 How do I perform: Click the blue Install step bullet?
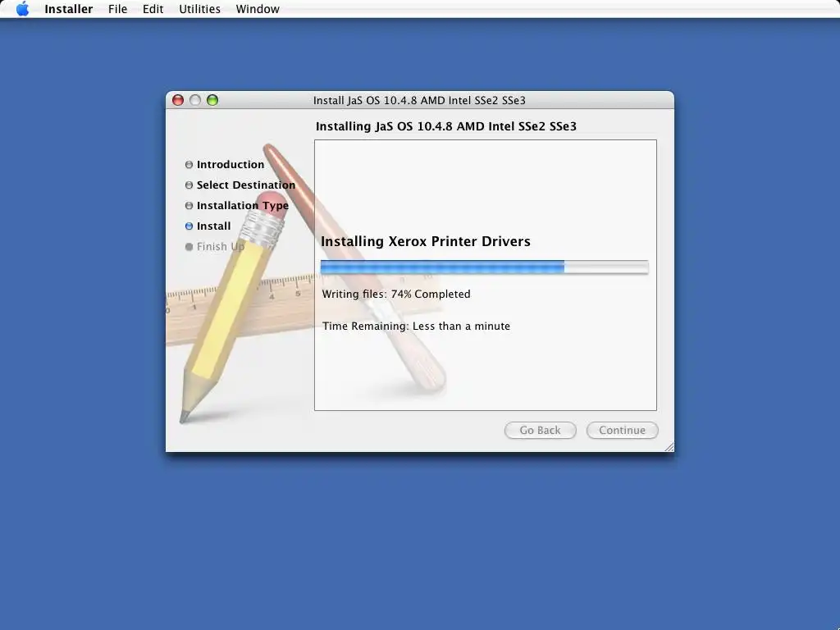(x=189, y=226)
